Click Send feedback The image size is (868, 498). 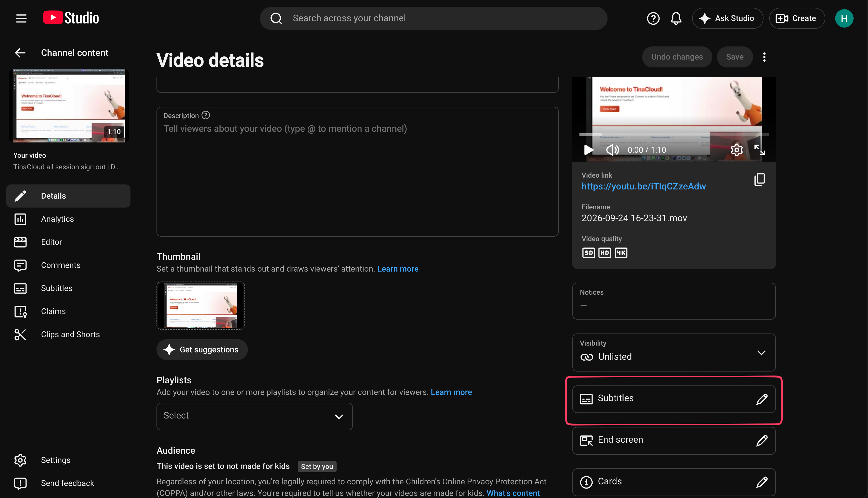pos(69,483)
